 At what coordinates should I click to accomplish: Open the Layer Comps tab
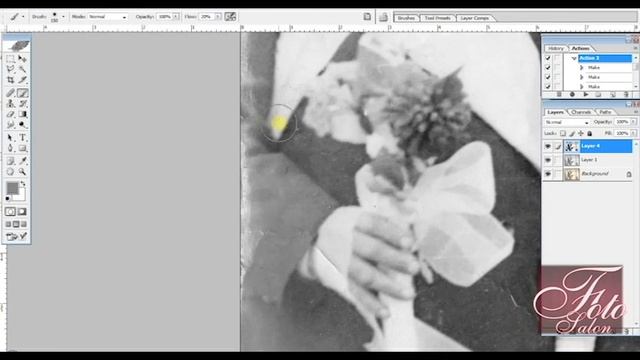click(475, 18)
